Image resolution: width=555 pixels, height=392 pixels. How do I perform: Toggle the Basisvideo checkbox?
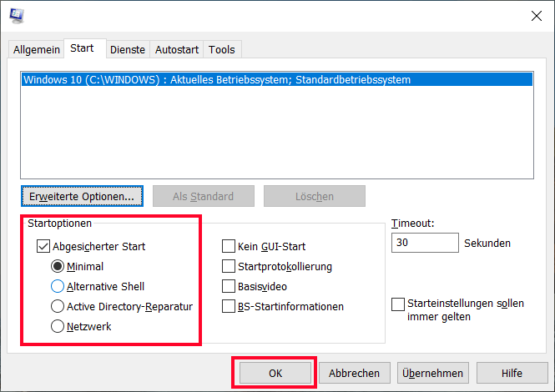pyautogui.click(x=229, y=286)
